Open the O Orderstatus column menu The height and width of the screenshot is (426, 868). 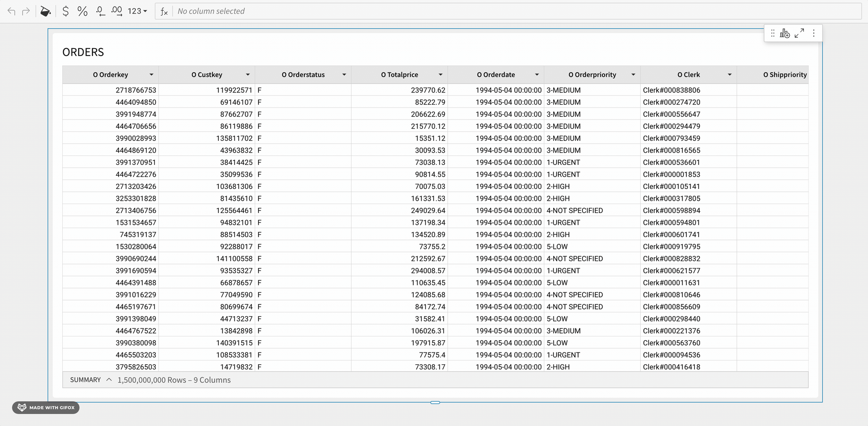pyautogui.click(x=344, y=75)
